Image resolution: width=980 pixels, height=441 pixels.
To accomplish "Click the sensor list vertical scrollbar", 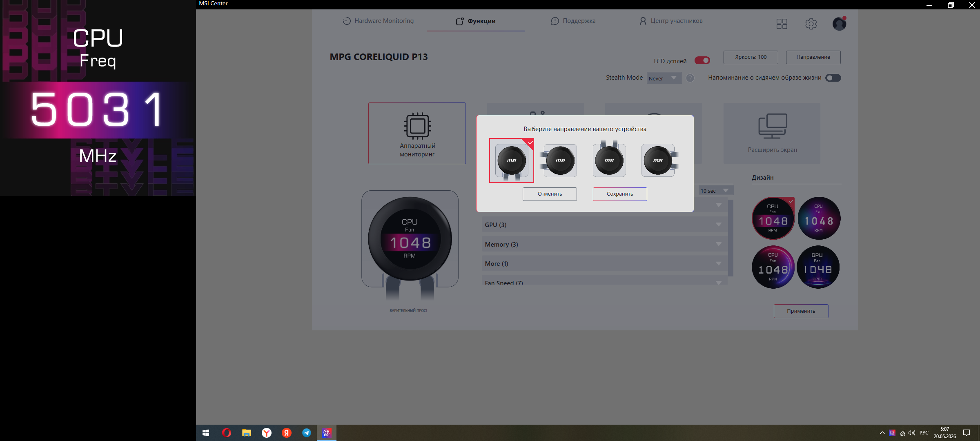I will pos(731,238).
